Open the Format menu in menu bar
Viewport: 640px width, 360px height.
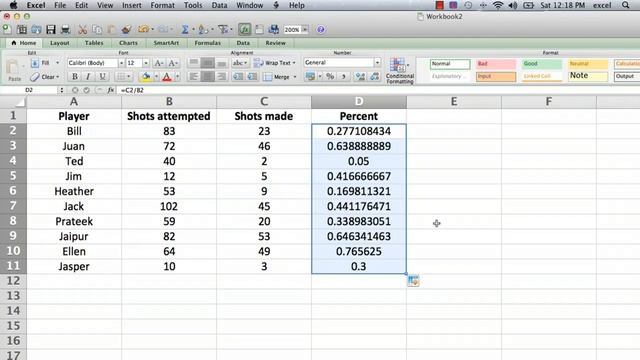[162, 5]
